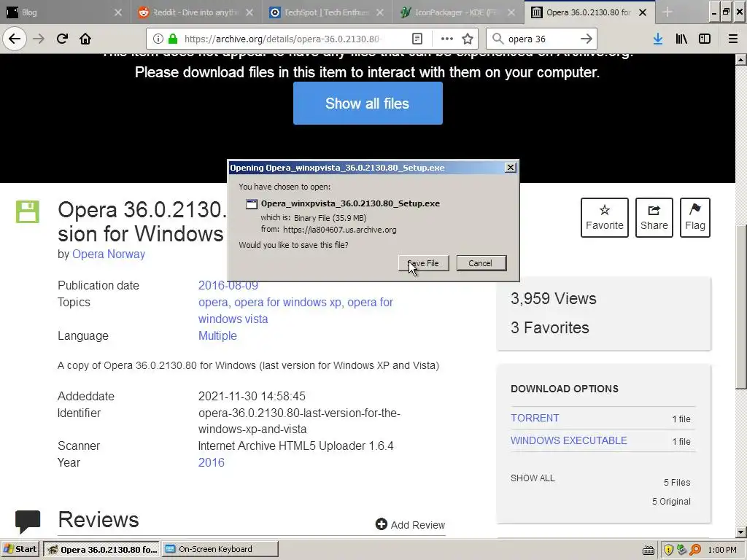Open the 2016 year link
Image resolution: width=747 pixels, height=560 pixels.
[x=211, y=462]
